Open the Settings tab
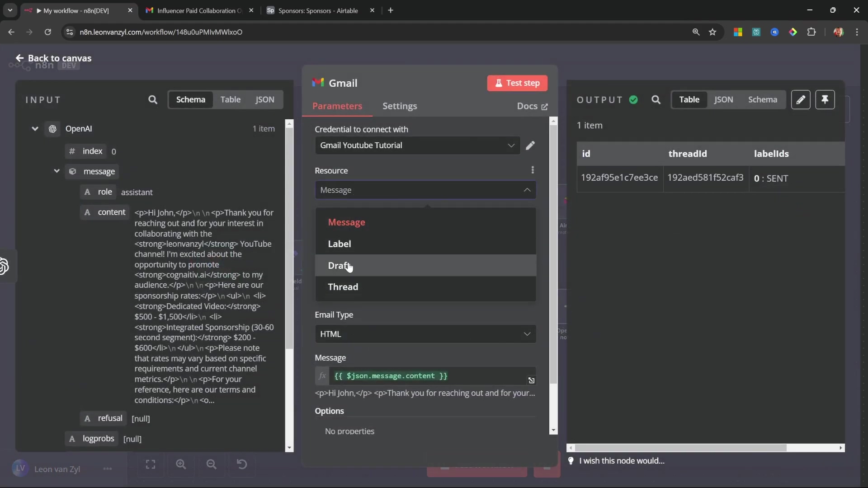Screen dimensions: 868x488 point(400,106)
